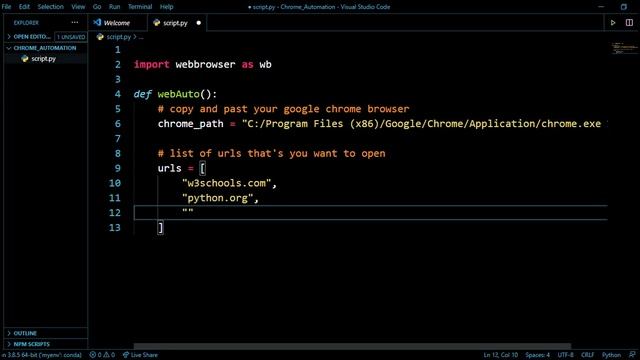Click the webAuto function name
Screen dimensions: 640x360
click(179, 94)
